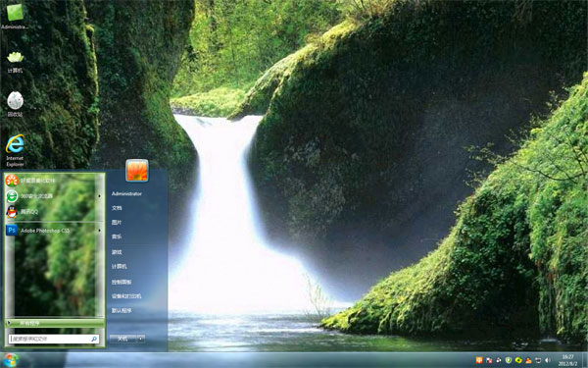This screenshot has width=588, height=368.
Task: Click the orange tray icon in the taskbar
Action: click(x=479, y=360)
